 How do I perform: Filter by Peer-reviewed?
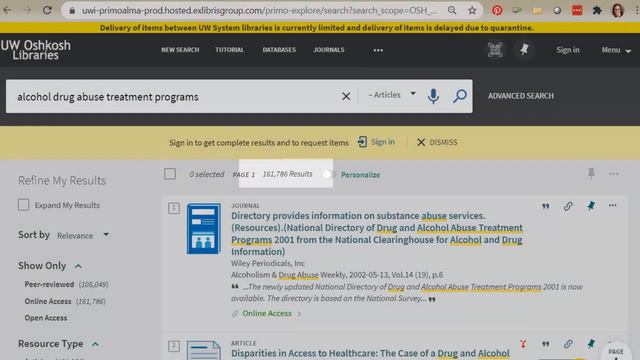coord(49,284)
